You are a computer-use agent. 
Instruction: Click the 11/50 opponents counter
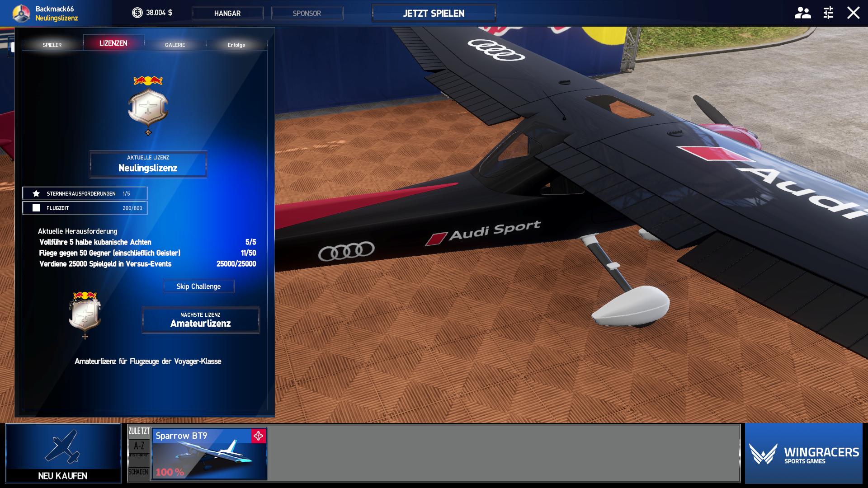pos(248,253)
